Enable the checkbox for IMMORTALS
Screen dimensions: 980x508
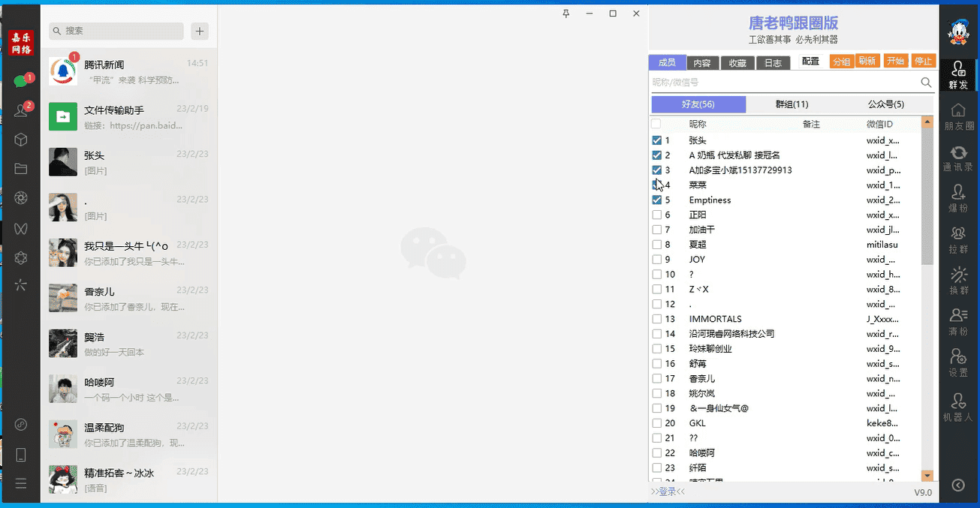[x=656, y=319]
